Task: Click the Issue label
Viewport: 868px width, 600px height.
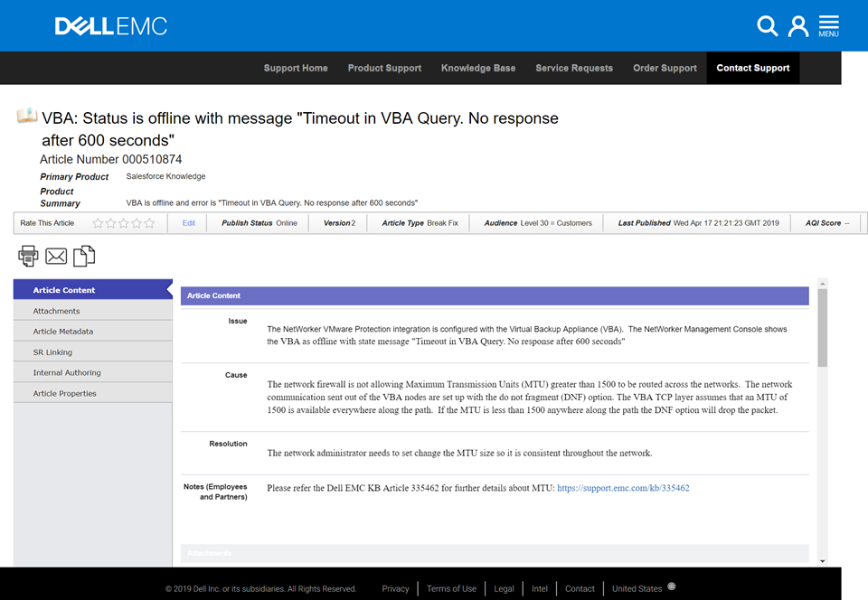Action: coord(238,322)
